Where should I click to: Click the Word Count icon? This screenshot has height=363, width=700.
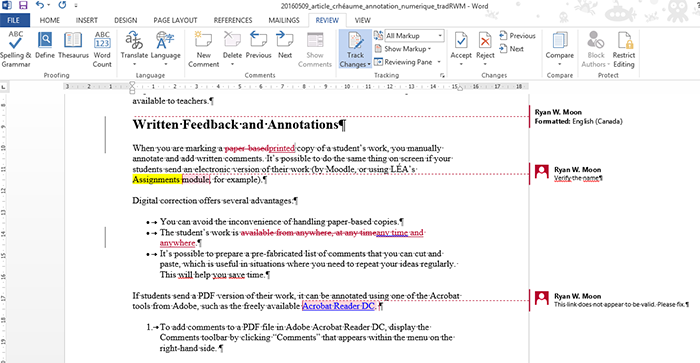(102, 49)
